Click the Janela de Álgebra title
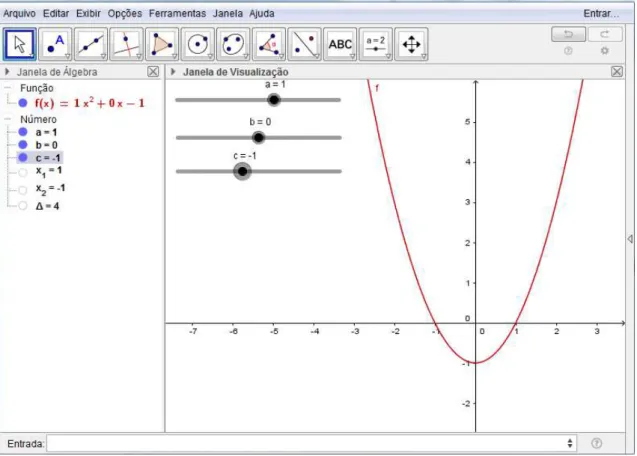Screen dimensions: 637x456 57,72
